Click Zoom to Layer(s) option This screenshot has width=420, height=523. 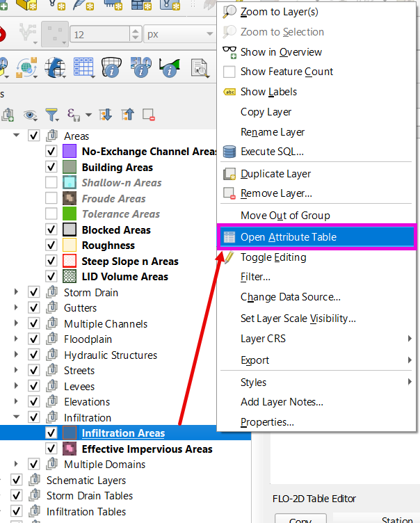280,12
